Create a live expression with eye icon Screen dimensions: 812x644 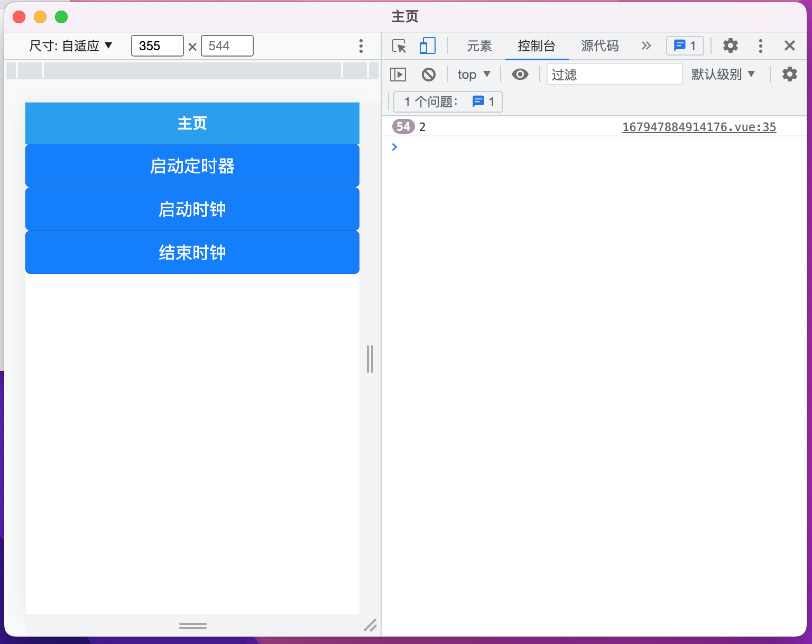tap(520, 75)
